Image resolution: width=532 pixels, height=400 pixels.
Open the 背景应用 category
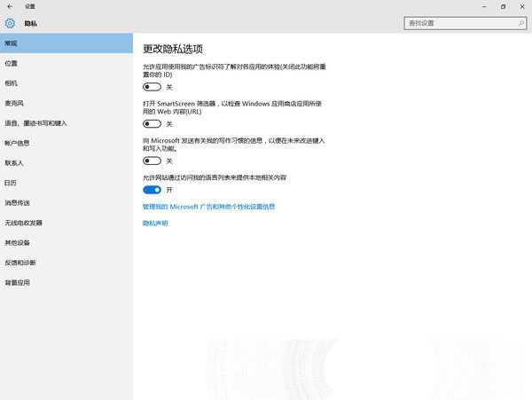[66, 283]
